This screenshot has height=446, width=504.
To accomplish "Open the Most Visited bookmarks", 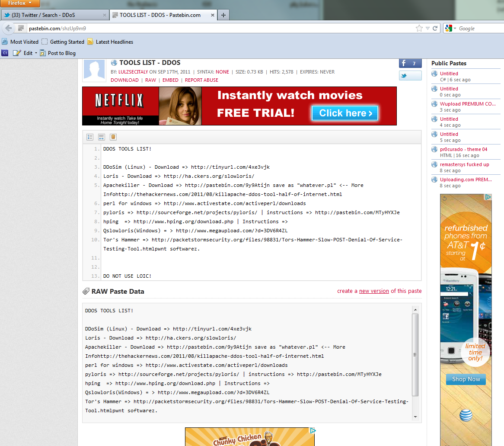I will [x=20, y=42].
